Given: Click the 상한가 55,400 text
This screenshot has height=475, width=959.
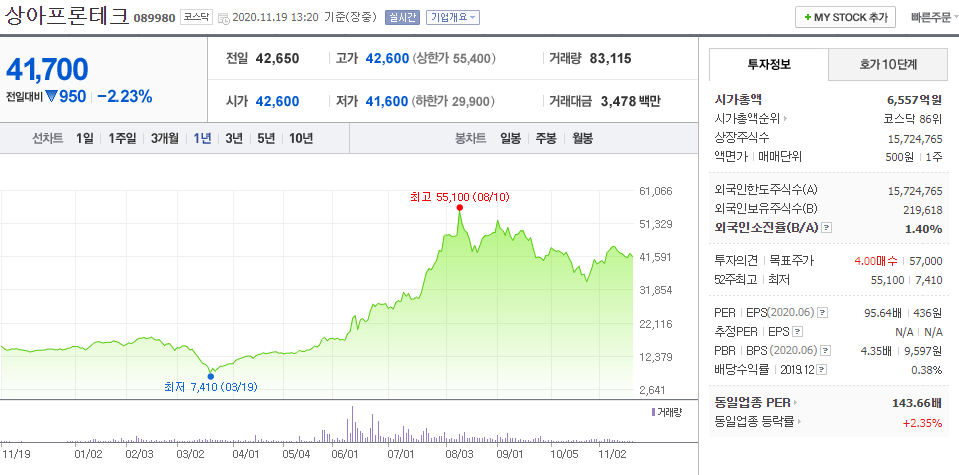Looking at the screenshot, I should pyautogui.click(x=454, y=59).
